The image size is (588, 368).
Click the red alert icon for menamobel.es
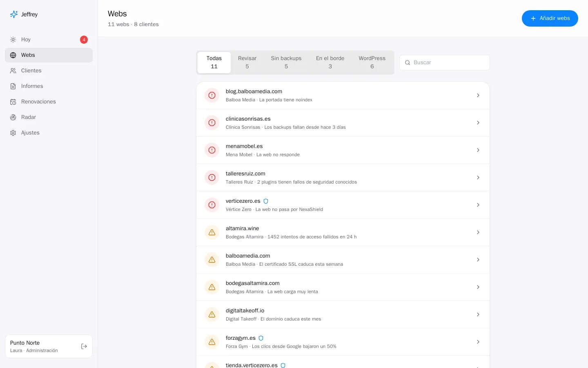(212, 150)
